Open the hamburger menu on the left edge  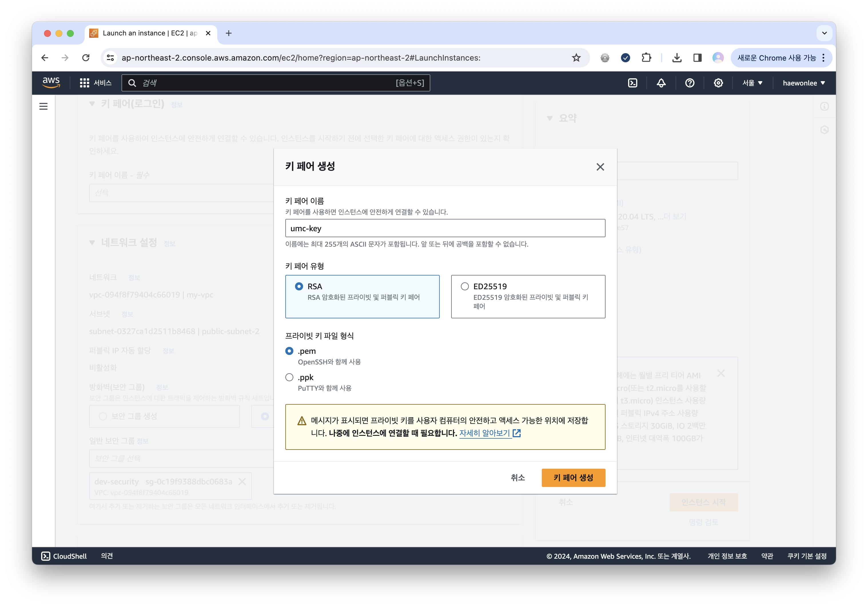pos(43,106)
